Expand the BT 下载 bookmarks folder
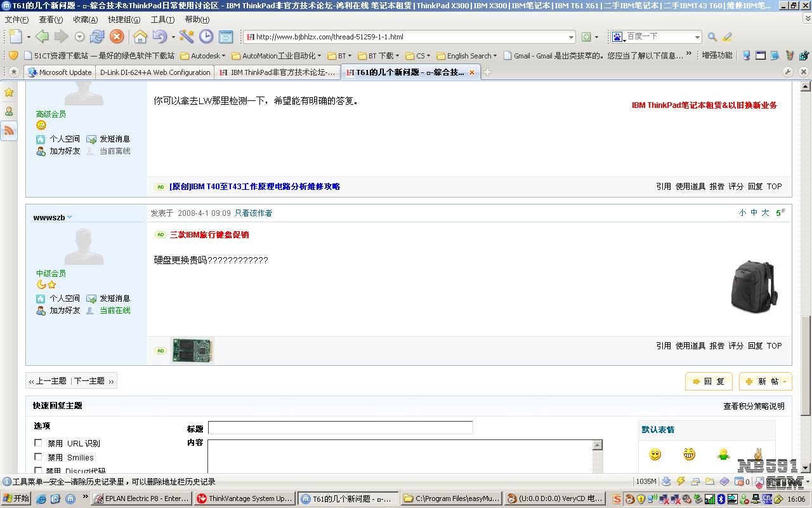This screenshot has height=508, width=812. [379, 56]
